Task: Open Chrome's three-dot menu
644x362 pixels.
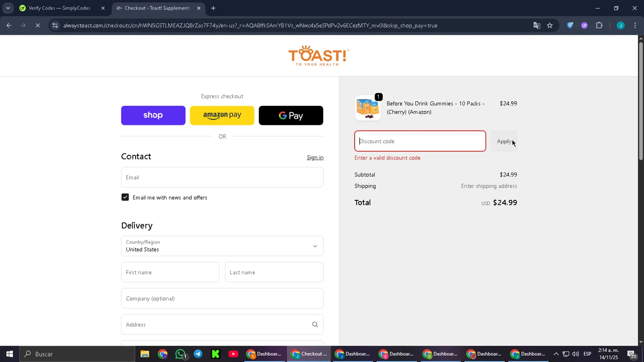Action: coord(635,25)
